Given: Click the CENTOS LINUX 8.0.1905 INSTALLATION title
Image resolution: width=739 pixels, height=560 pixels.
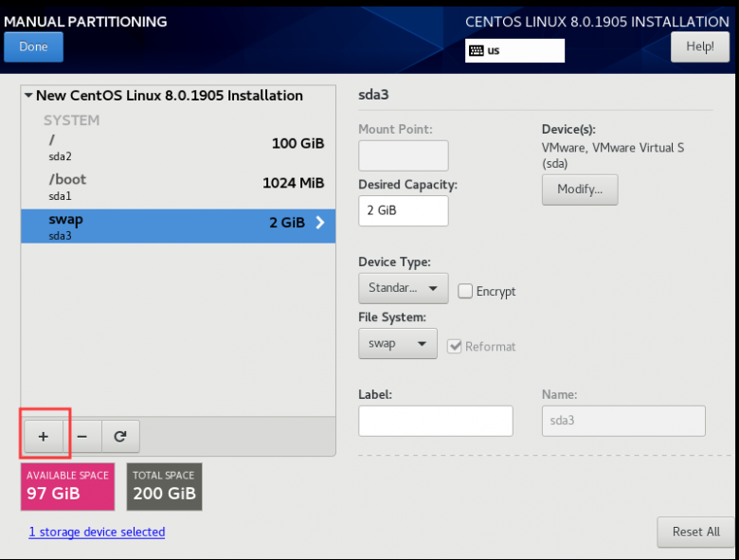Looking at the screenshot, I should (597, 22).
